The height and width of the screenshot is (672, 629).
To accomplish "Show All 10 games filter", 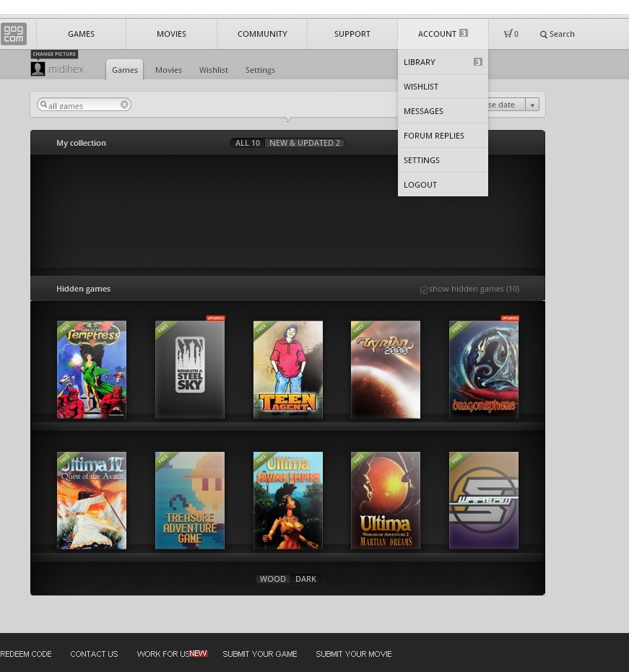I will click(x=248, y=143).
